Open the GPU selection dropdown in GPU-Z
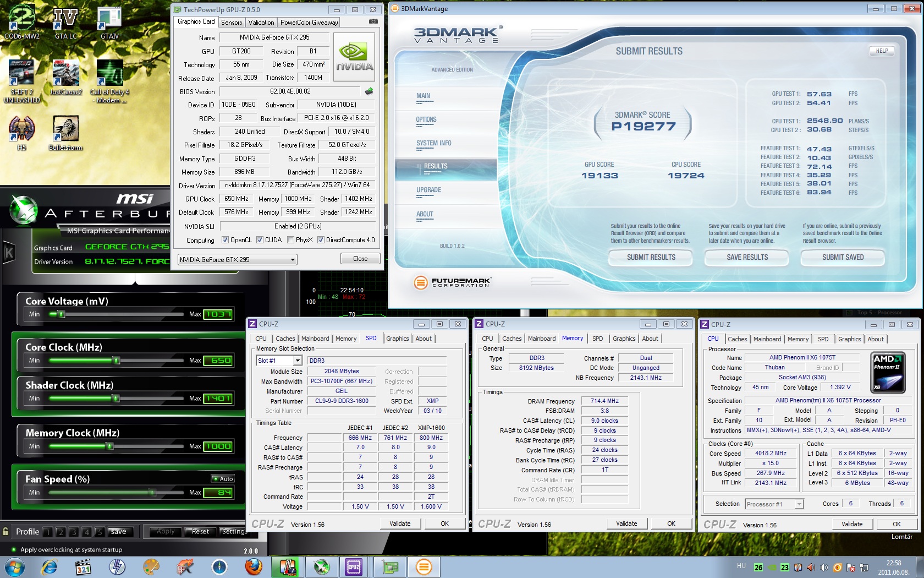 point(238,259)
